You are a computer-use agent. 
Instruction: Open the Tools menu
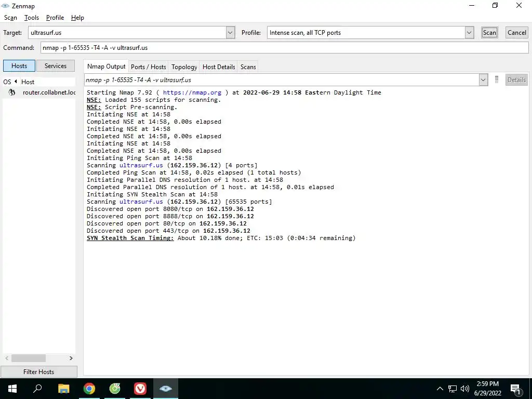point(32,18)
